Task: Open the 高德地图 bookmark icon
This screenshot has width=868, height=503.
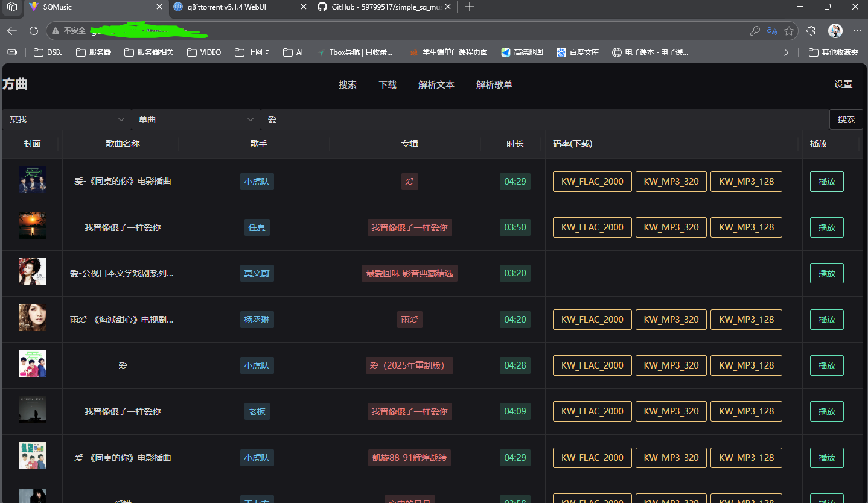Action: [x=505, y=52]
